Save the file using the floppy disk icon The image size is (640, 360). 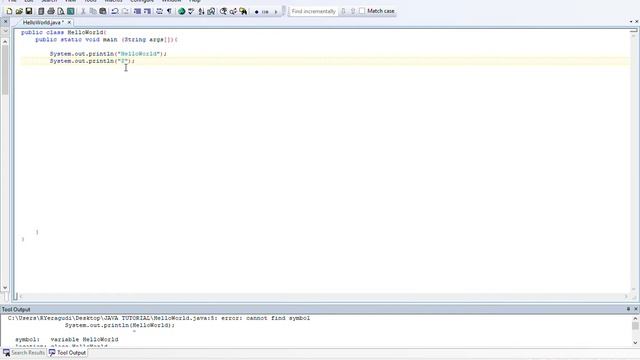(x=29, y=11)
